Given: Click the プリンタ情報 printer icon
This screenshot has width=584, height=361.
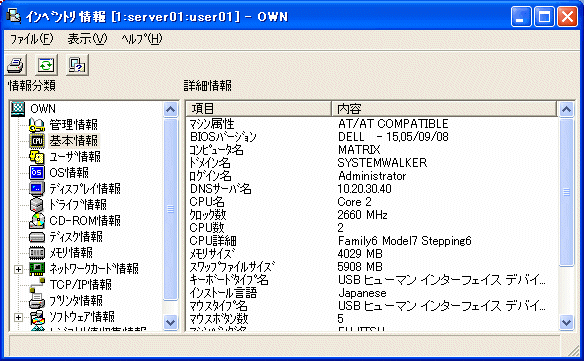Looking at the screenshot, I should (37, 301).
